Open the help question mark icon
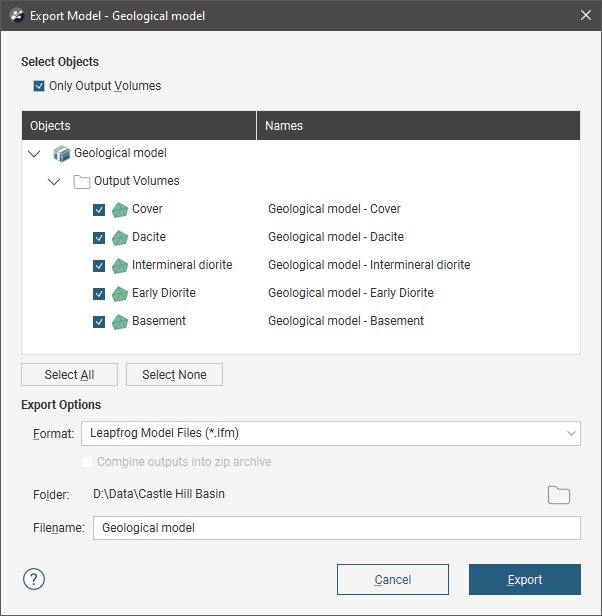602x616 pixels. (x=34, y=579)
